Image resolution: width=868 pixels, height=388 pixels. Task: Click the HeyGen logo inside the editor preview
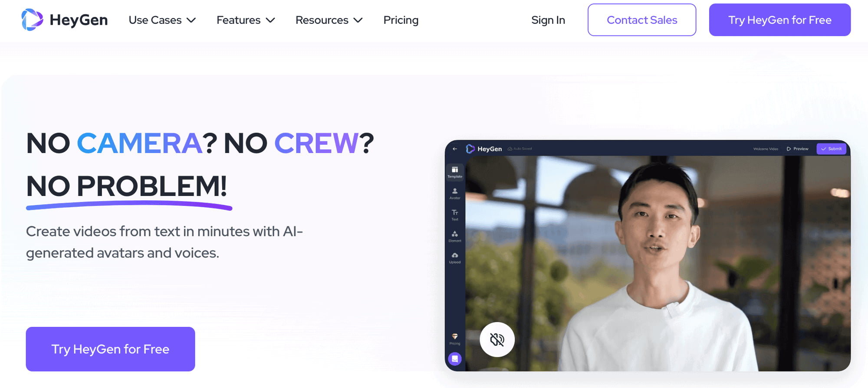(483, 149)
